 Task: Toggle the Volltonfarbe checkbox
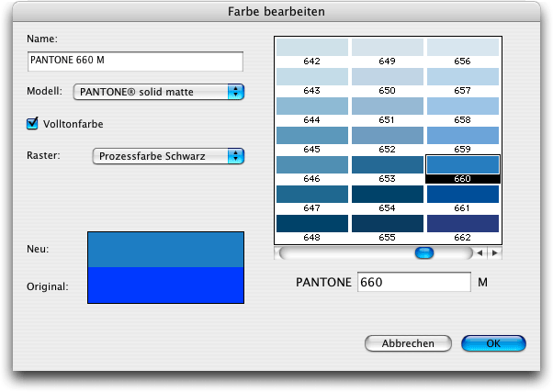point(32,123)
